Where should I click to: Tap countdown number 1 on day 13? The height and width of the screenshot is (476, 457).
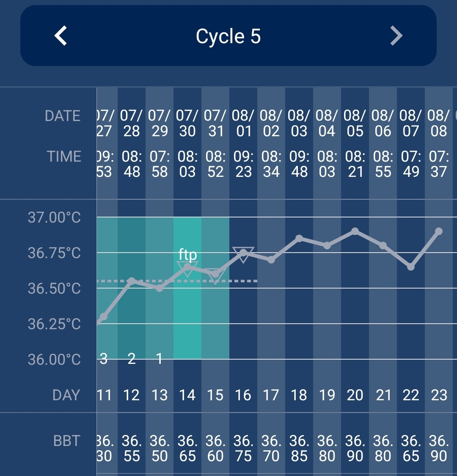(x=160, y=359)
